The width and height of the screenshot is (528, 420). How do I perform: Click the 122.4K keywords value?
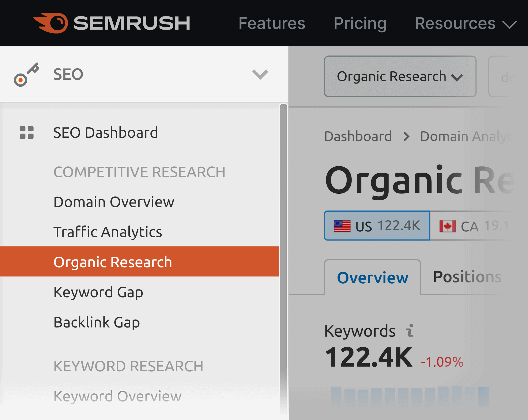tap(369, 357)
